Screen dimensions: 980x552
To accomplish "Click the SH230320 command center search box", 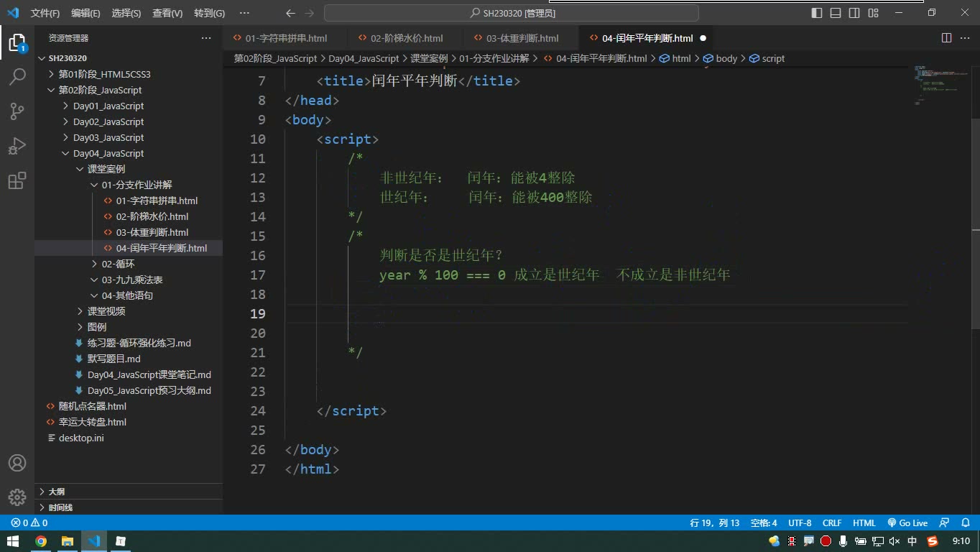I will [x=512, y=13].
